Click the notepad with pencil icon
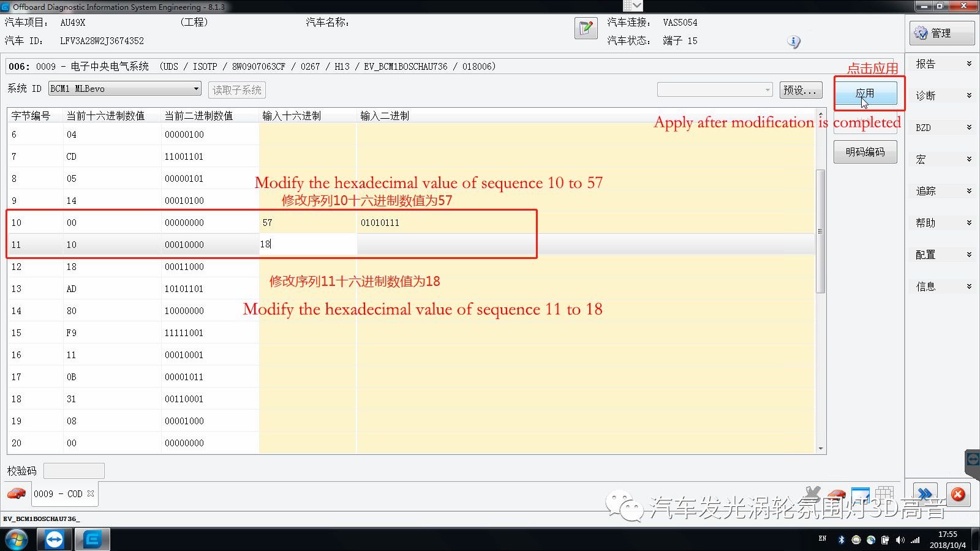Viewport: 980px width, 551px height. coord(586,28)
